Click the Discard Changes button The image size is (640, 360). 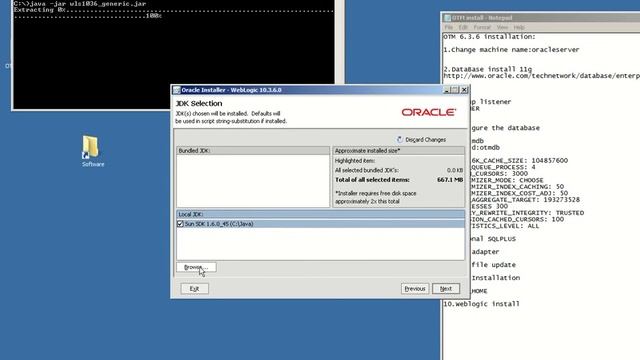coord(421,140)
